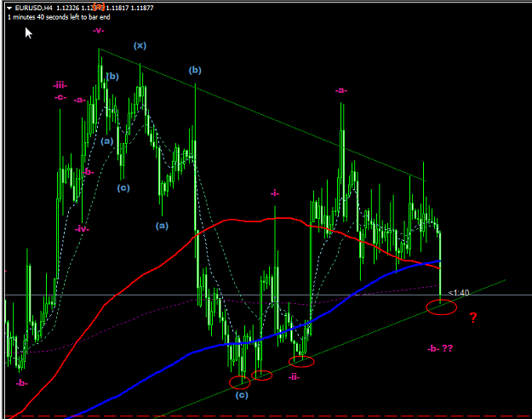Select the red dashed horizontal line at bottom

click(266, 416)
